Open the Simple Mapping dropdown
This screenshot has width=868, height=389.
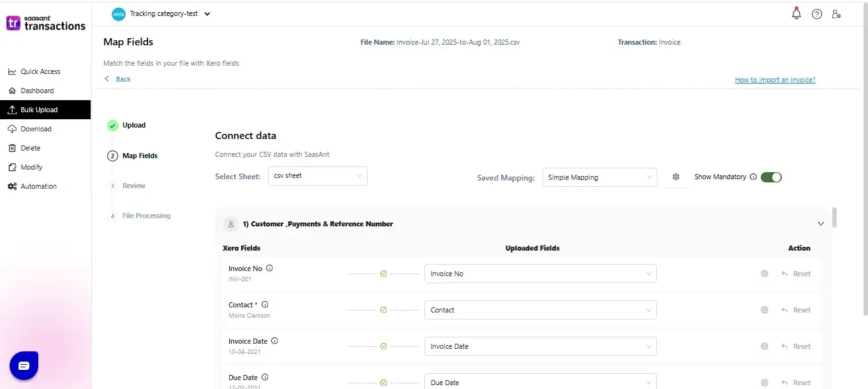coord(599,177)
